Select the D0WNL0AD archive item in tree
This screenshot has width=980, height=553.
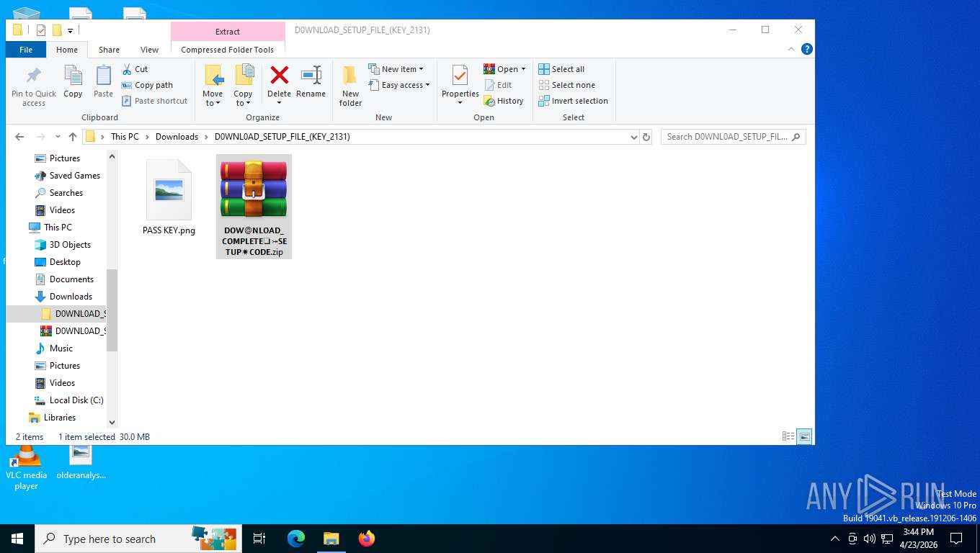pos(73,331)
